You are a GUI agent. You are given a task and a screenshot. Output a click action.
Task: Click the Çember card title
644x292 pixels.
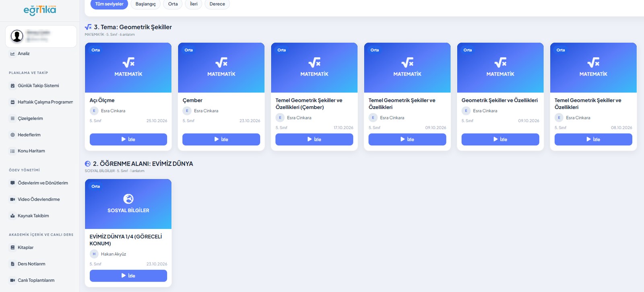click(x=192, y=101)
